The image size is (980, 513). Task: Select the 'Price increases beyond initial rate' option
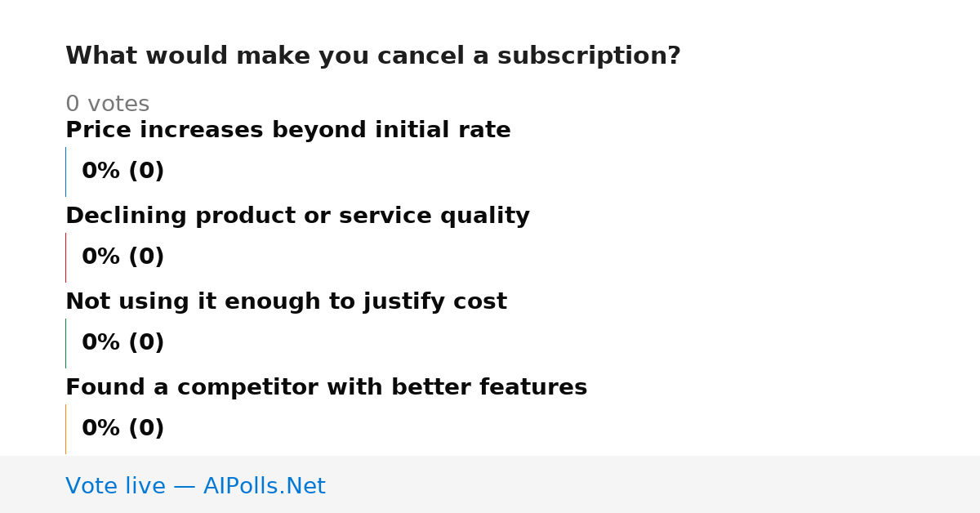(x=288, y=131)
